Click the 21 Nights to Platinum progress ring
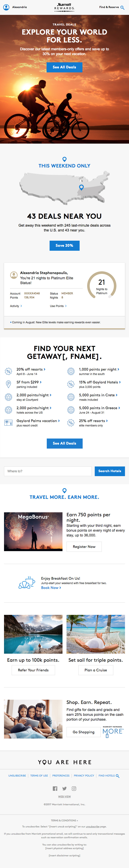The height and width of the screenshot is (868, 129). click(x=102, y=285)
